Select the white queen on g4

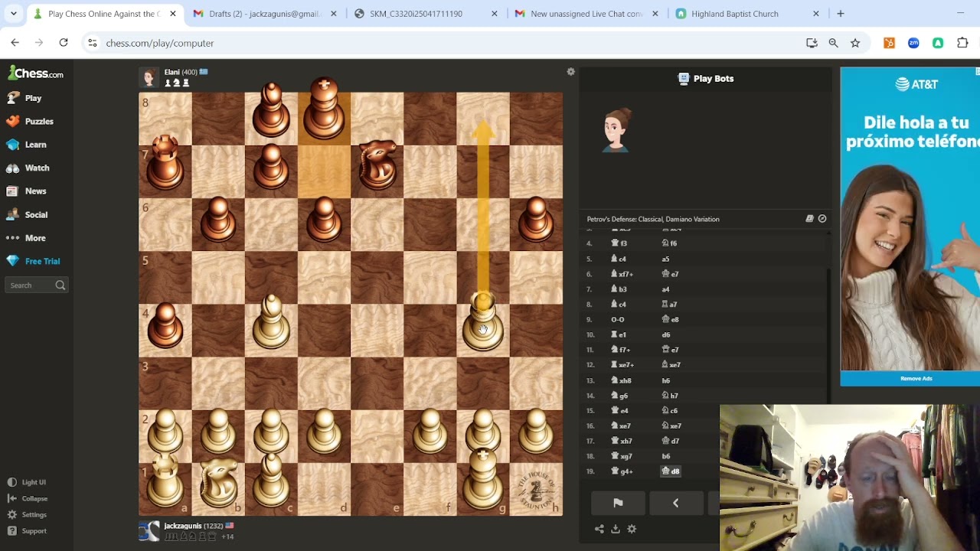(x=483, y=323)
